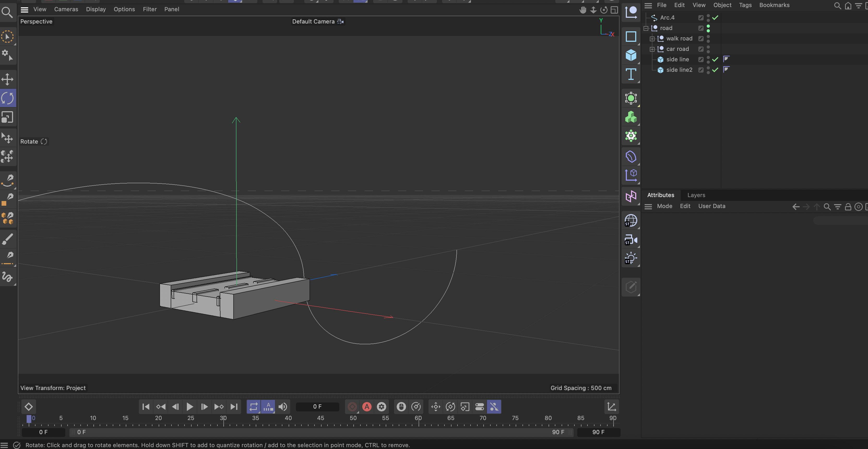Switch to the Layers tab
This screenshot has width=868, height=449.
point(696,195)
